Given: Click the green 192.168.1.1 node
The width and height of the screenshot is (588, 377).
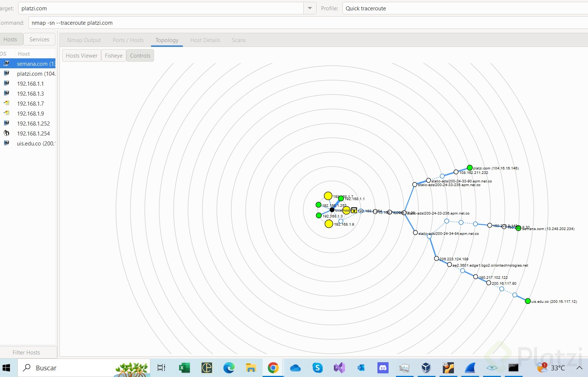Looking at the screenshot, I should point(341,199).
